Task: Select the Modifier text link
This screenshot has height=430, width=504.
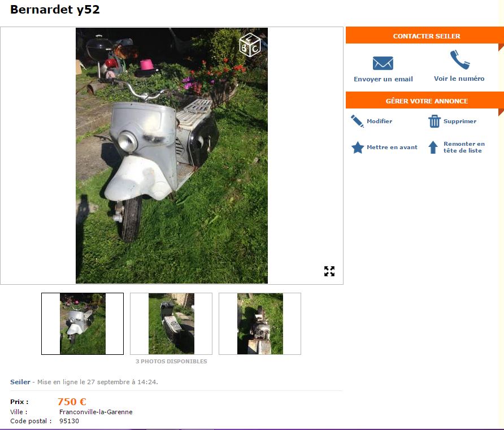Action: 379,121
